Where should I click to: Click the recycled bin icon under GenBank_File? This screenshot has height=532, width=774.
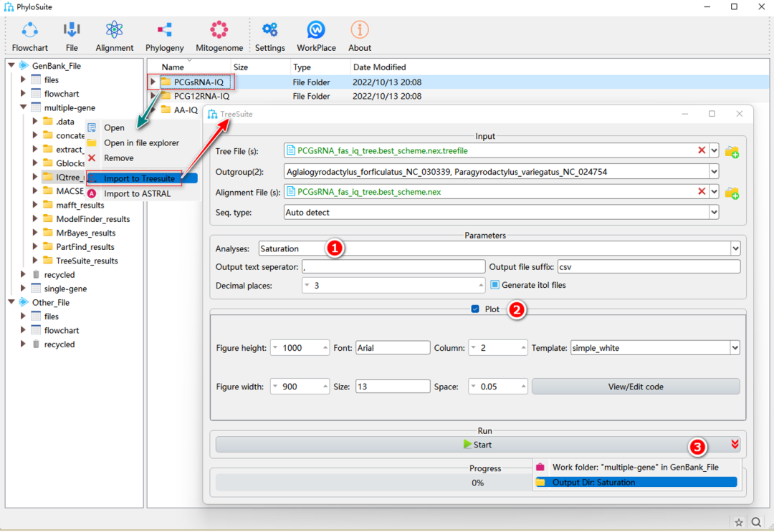(x=36, y=275)
